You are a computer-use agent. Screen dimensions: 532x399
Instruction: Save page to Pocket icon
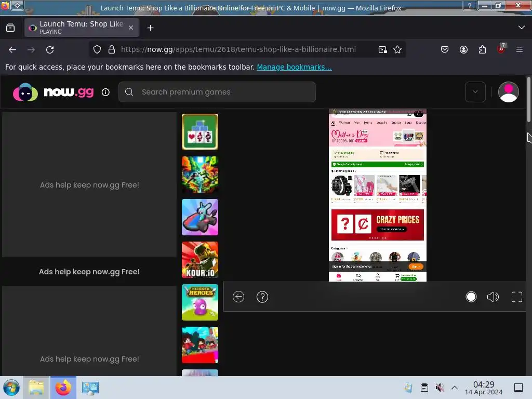point(445,49)
